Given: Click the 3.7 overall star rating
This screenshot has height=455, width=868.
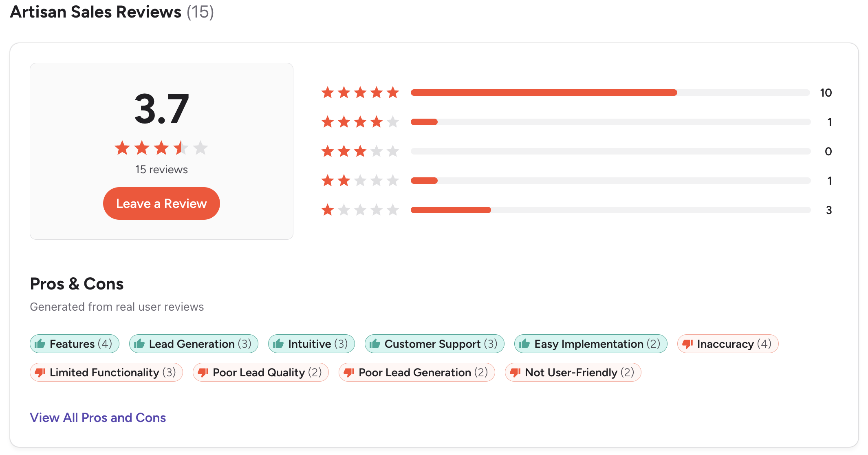Looking at the screenshot, I should 161,148.
